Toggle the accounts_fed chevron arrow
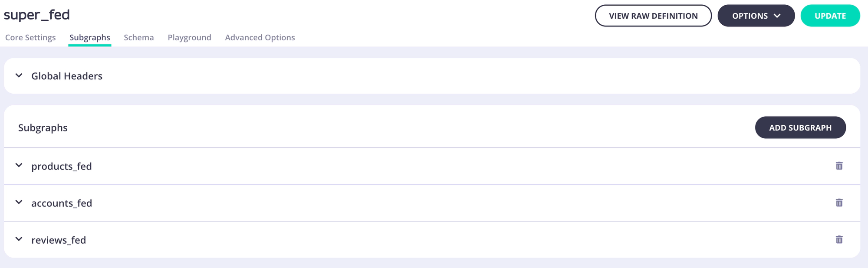 (x=19, y=202)
